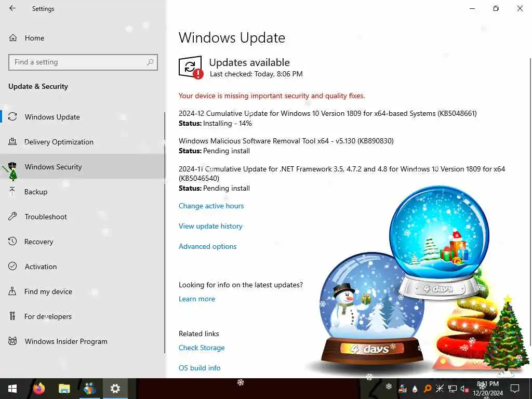
Task: Click the muted volume tray icon
Action: 464,389
